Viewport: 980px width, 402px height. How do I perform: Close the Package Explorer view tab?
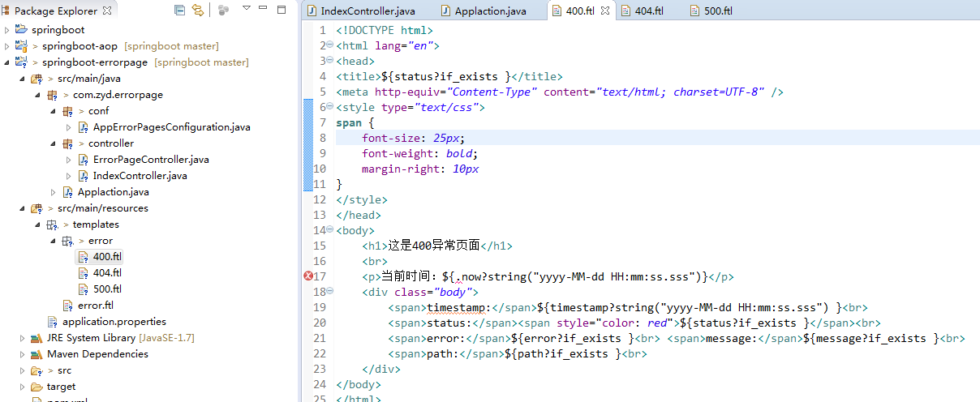pos(108,11)
